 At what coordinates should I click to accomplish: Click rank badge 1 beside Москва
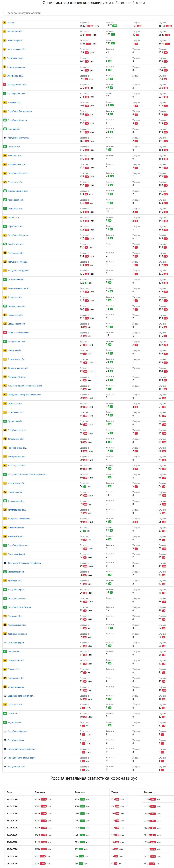(4, 23)
